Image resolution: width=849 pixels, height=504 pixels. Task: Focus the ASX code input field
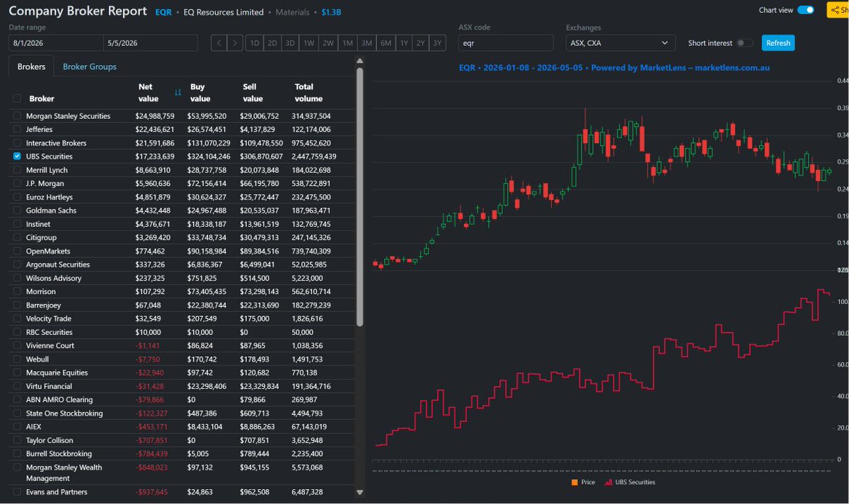coord(506,42)
